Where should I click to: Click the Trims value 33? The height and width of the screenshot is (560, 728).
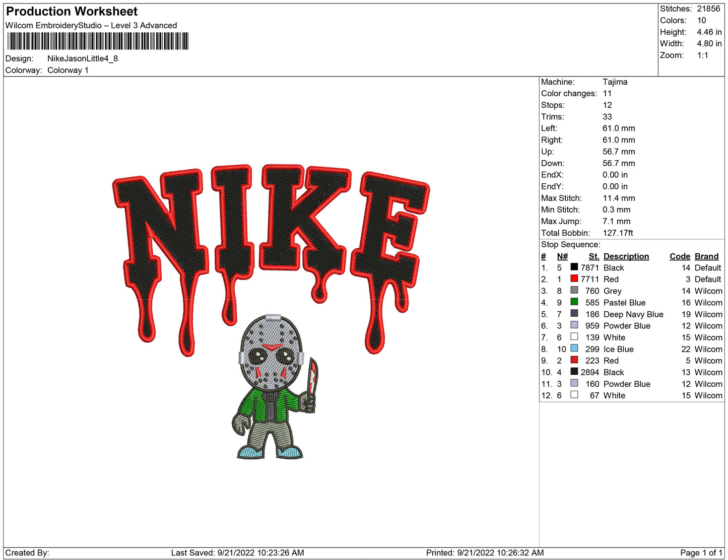[607, 116]
